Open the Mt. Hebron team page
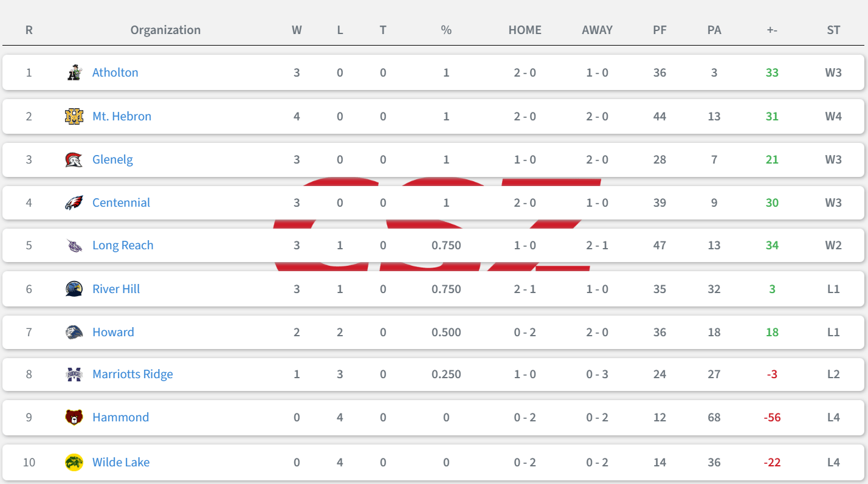 (122, 116)
